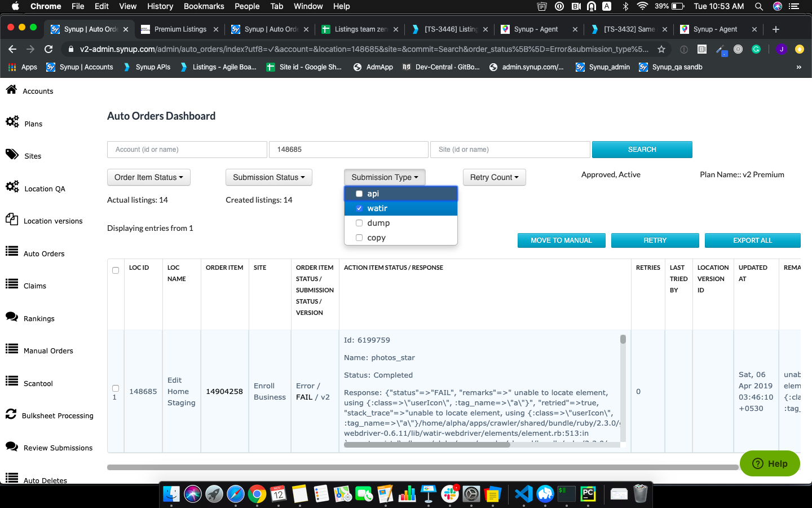Viewport: 812px width, 508px height.
Task: Uncheck the watir submission type option
Action: [359, 208]
